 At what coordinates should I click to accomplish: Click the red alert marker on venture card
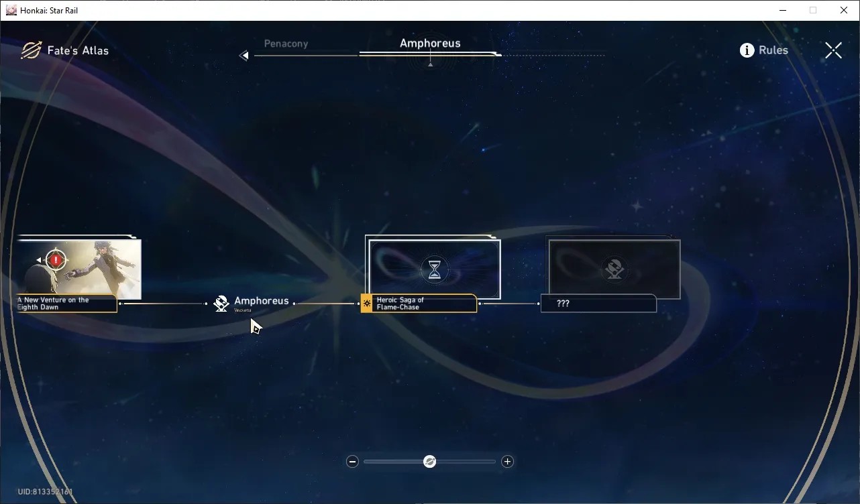coord(56,259)
